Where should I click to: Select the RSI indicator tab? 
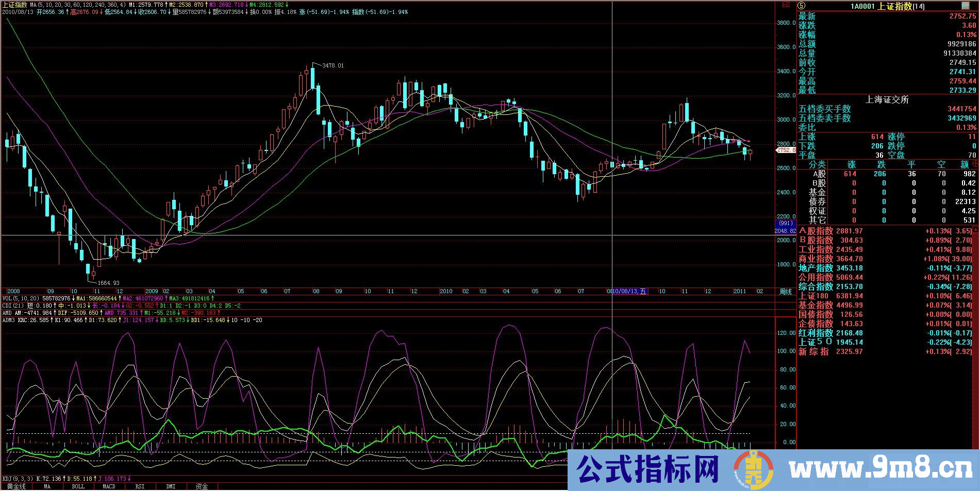click(x=140, y=486)
